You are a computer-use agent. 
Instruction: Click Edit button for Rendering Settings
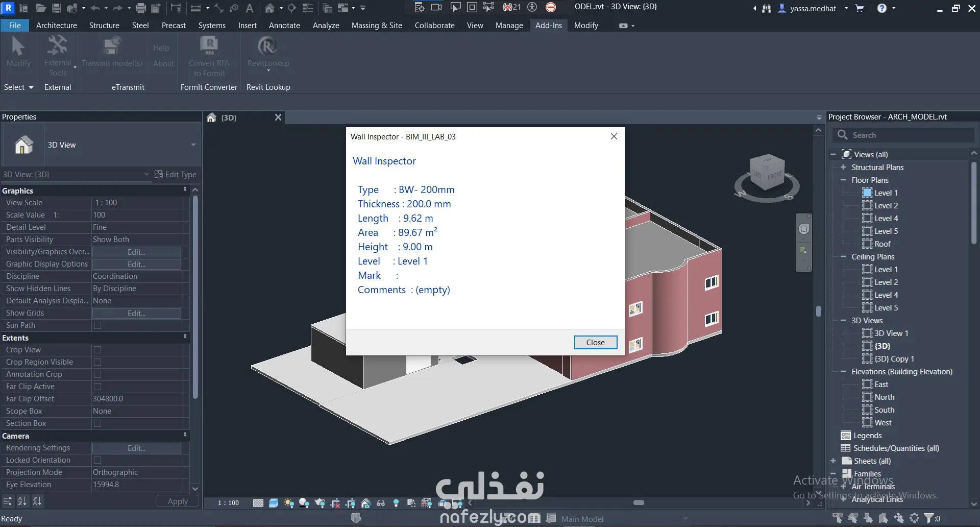click(136, 448)
